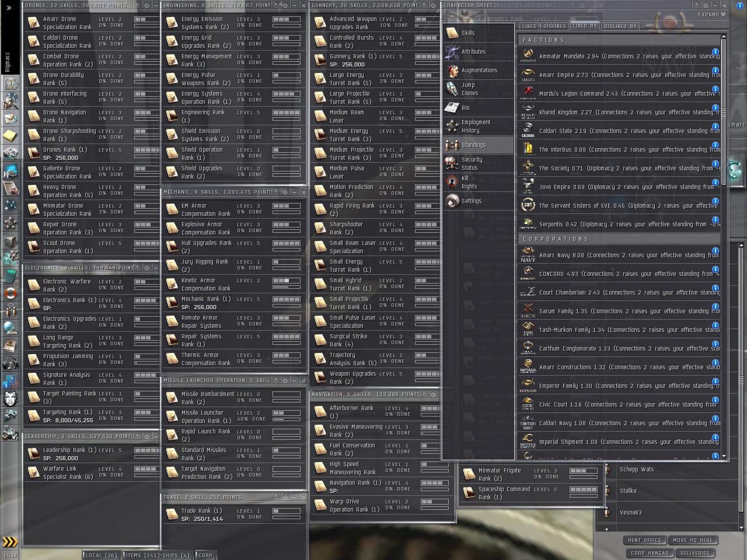
Task: Open the Journal icon in the sidebar
Action: pos(11,188)
